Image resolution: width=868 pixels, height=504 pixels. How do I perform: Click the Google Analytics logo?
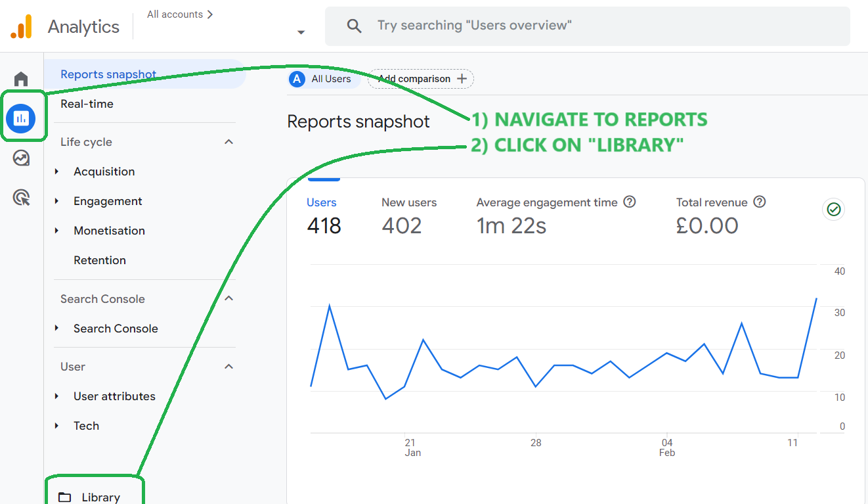(x=21, y=26)
